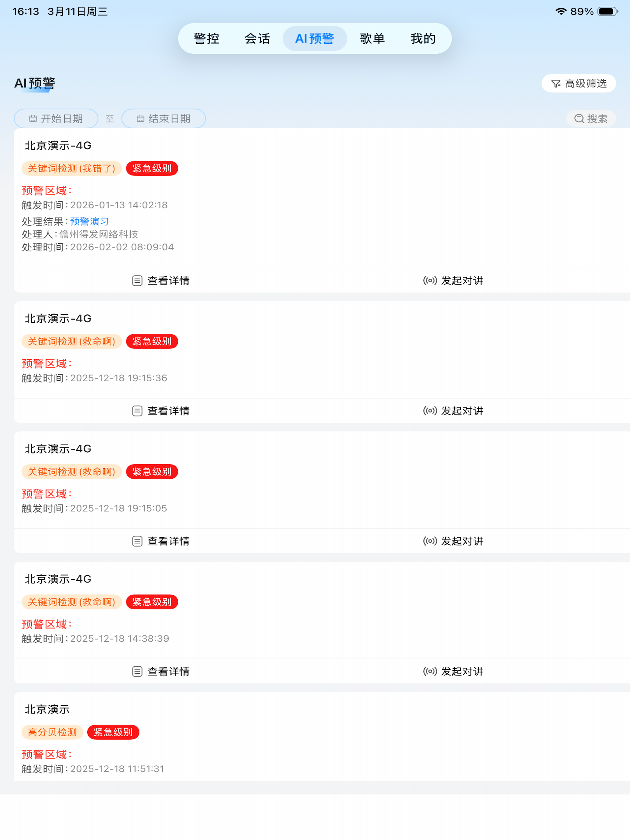Click intercom icon for 19:15:05 alert
The height and width of the screenshot is (840, 630).
430,541
